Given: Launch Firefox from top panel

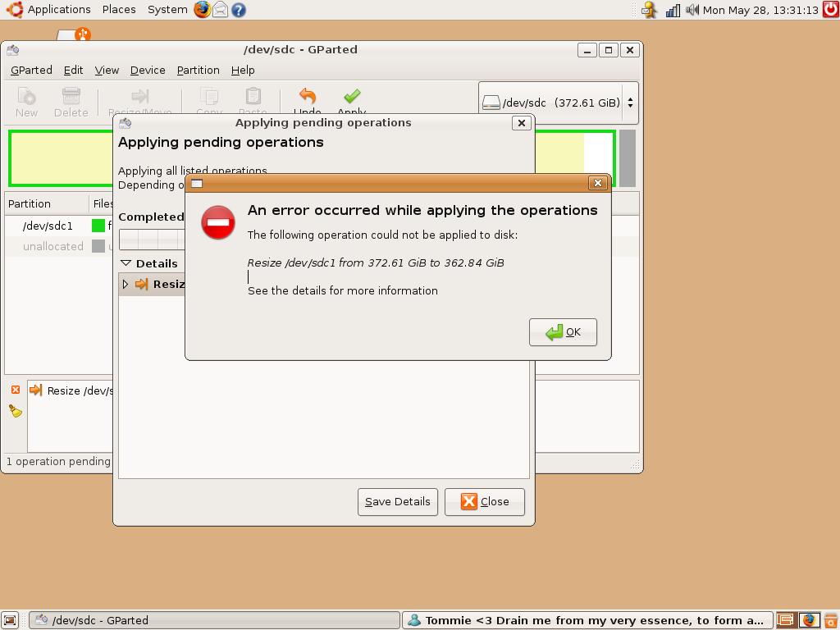Looking at the screenshot, I should (202, 10).
